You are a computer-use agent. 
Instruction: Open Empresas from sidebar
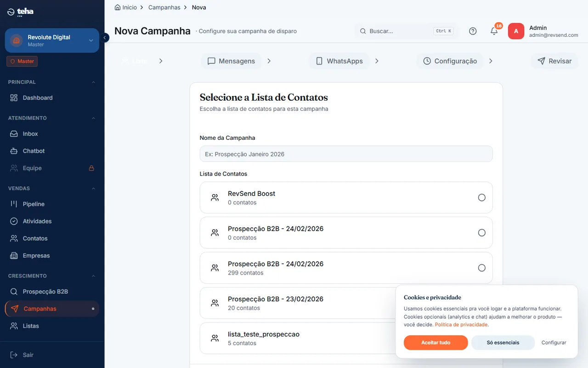pos(52,256)
